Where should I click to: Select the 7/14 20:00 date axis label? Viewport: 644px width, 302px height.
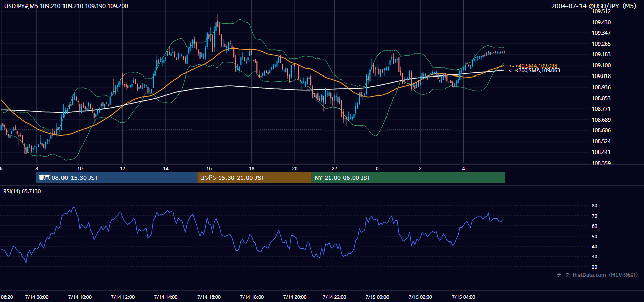294,297
